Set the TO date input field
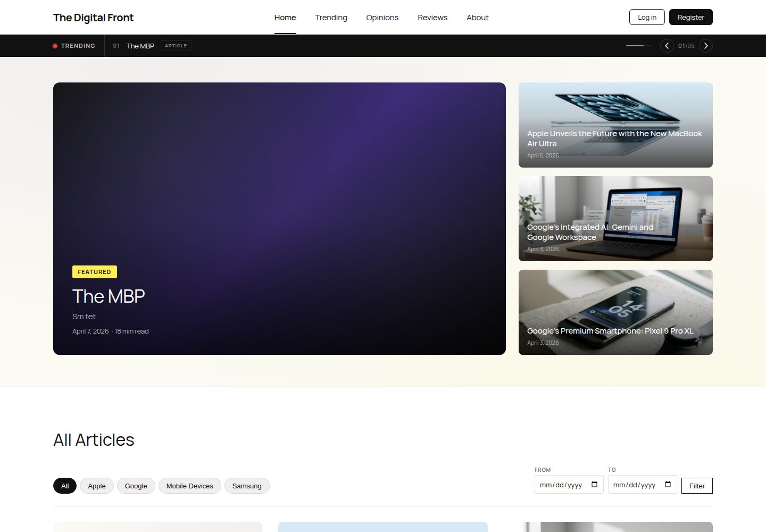 643,485
